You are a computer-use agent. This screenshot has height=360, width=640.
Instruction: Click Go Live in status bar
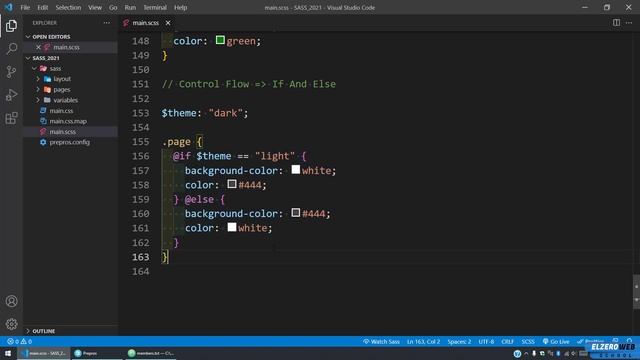tap(556, 342)
